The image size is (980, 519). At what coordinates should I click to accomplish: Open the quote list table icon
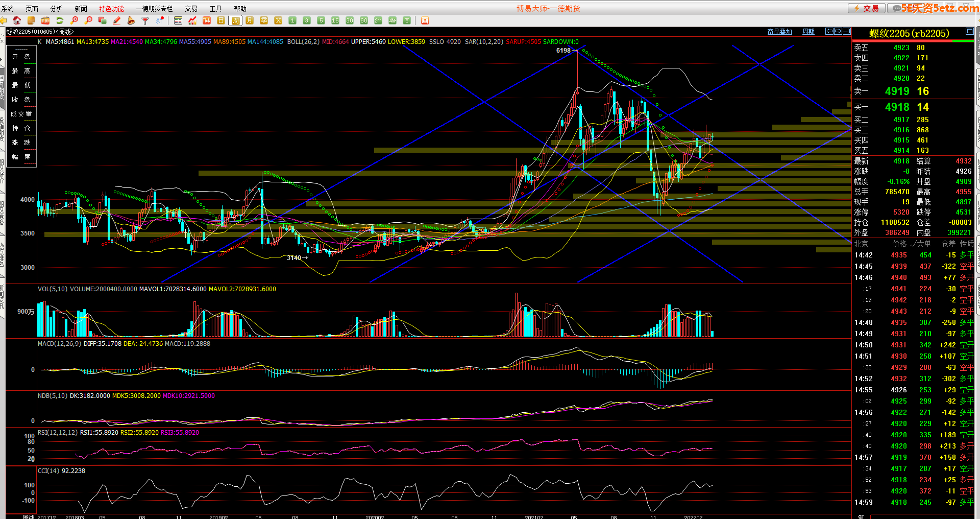[178, 20]
